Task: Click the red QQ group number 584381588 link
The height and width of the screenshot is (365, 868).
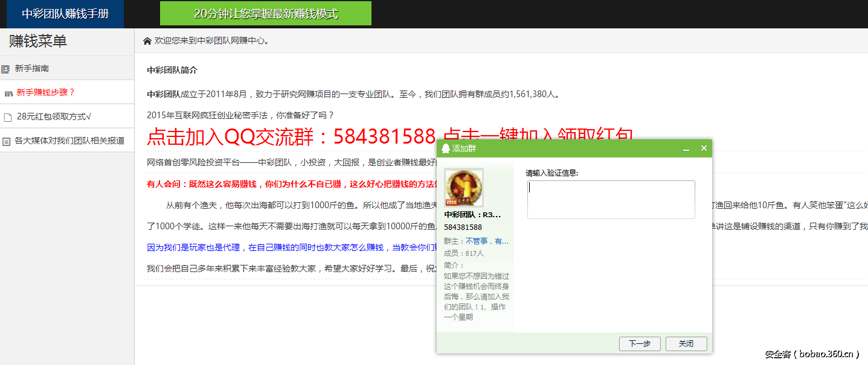Action: pos(385,136)
